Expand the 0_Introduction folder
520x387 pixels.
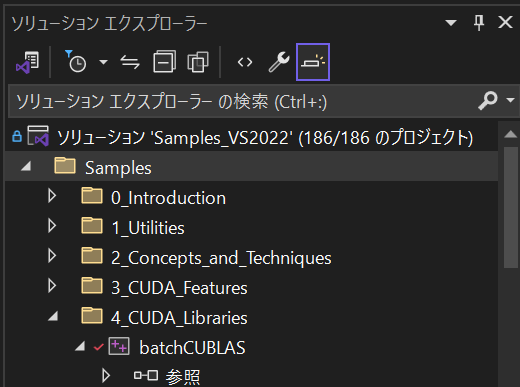click(x=52, y=196)
